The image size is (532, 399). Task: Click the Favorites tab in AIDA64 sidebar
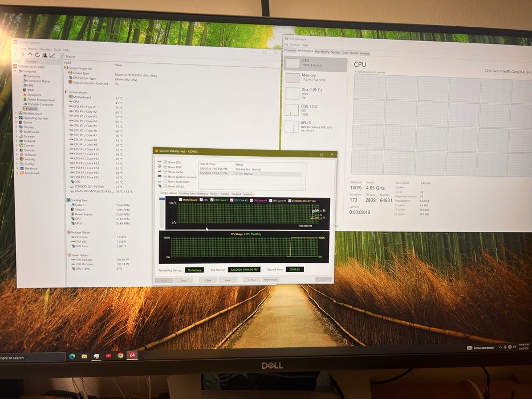click(x=31, y=62)
